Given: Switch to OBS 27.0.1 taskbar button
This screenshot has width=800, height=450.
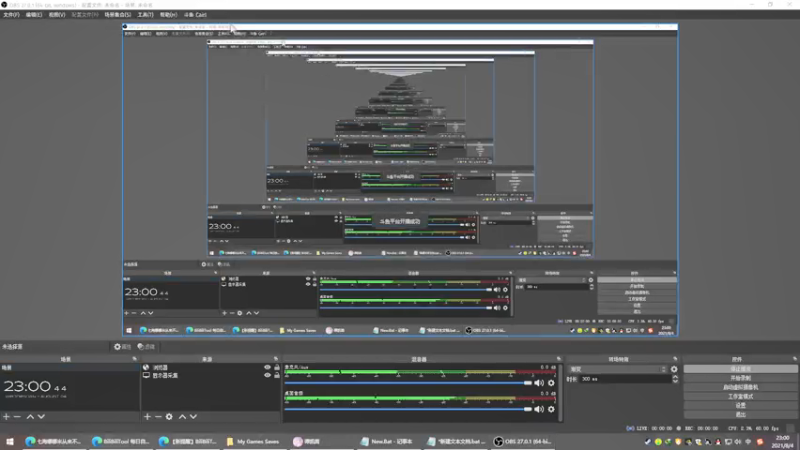Looking at the screenshot, I should (522, 441).
